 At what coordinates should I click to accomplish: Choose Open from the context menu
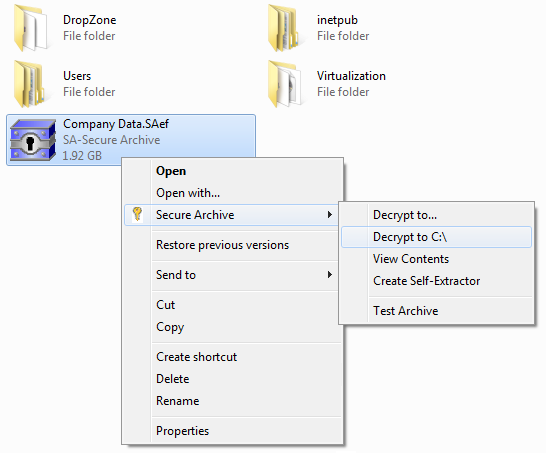click(171, 171)
